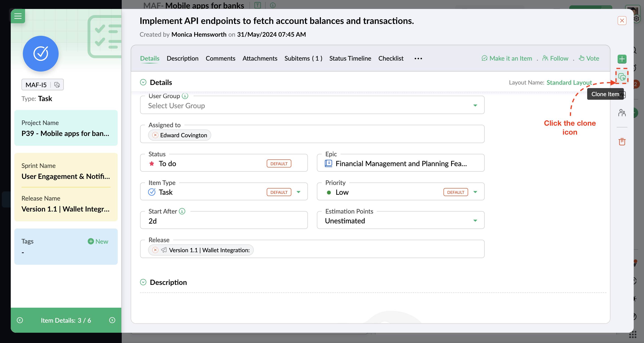Click info icon in project header
The image size is (644, 343).
click(273, 5)
